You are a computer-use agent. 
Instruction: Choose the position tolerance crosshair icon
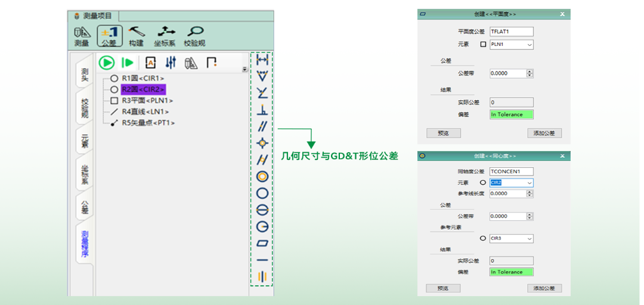pyautogui.click(x=262, y=143)
